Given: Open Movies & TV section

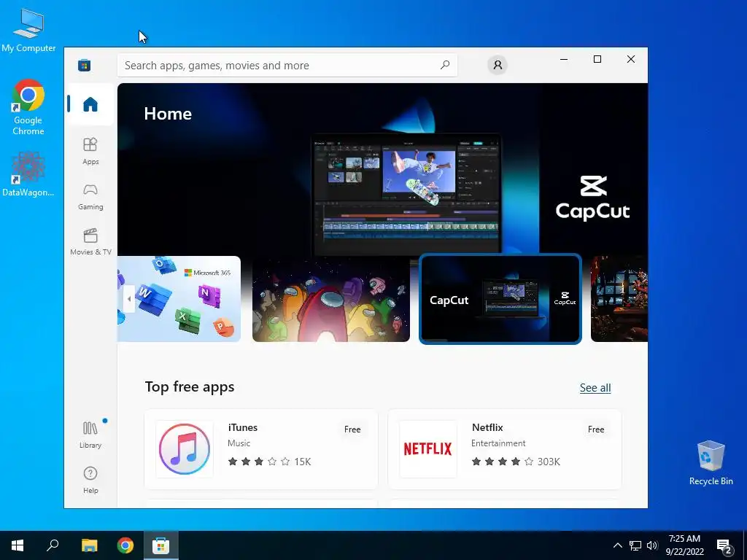Looking at the screenshot, I should [x=90, y=242].
